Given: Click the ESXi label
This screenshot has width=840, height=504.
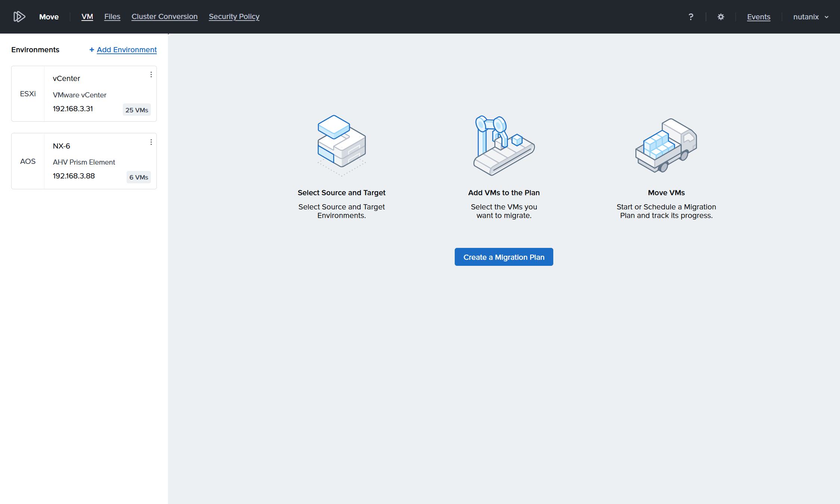Looking at the screenshot, I should click(x=28, y=94).
